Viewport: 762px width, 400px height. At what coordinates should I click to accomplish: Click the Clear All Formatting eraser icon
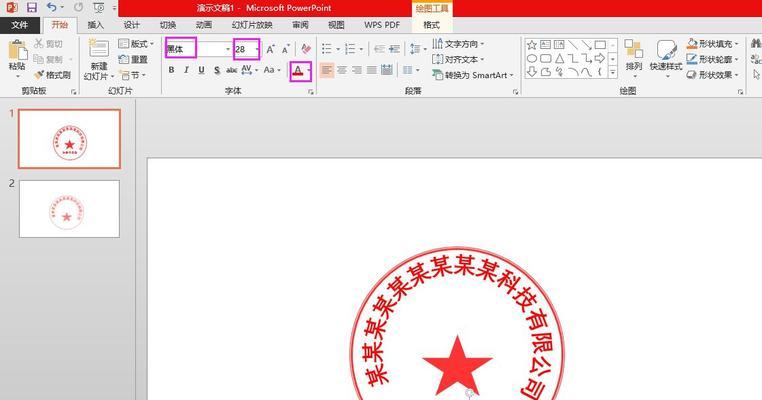tap(306, 49)
